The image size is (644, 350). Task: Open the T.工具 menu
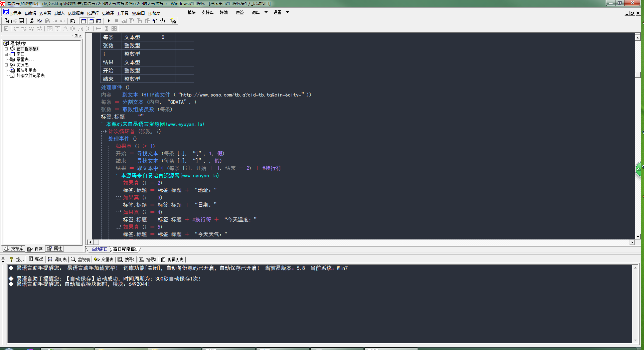tap(123, 13)
